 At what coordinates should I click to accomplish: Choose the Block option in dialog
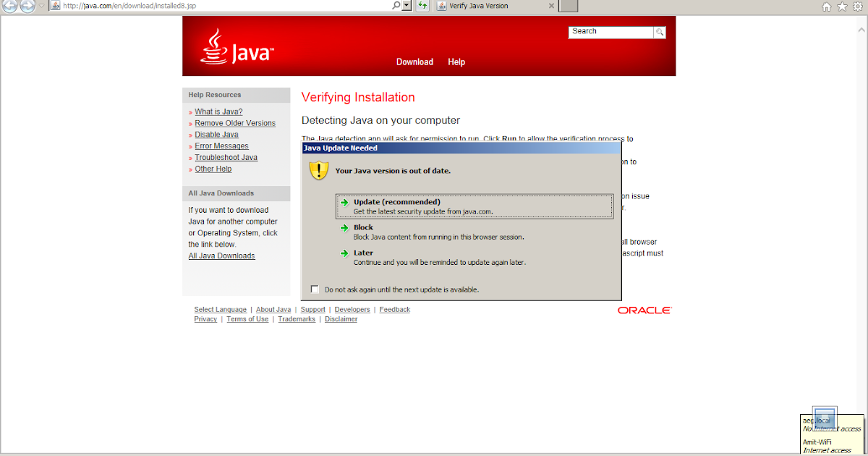click(475, 232)
